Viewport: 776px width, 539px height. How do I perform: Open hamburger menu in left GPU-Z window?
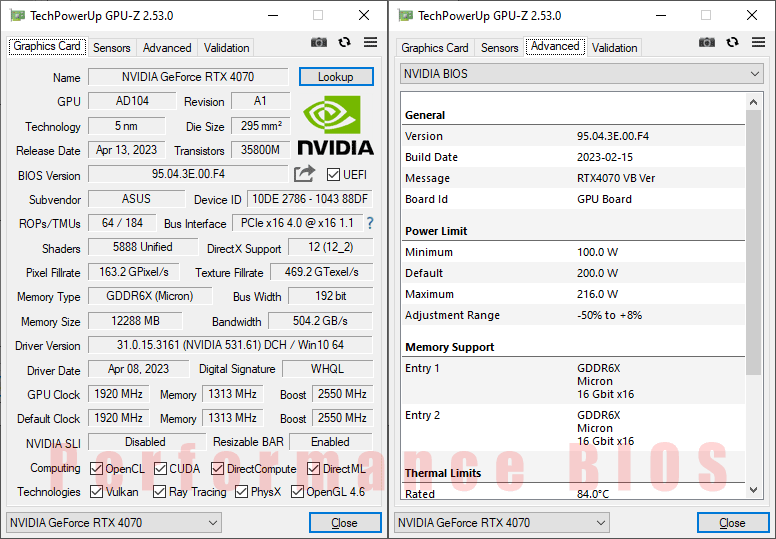tap(370, 43)
